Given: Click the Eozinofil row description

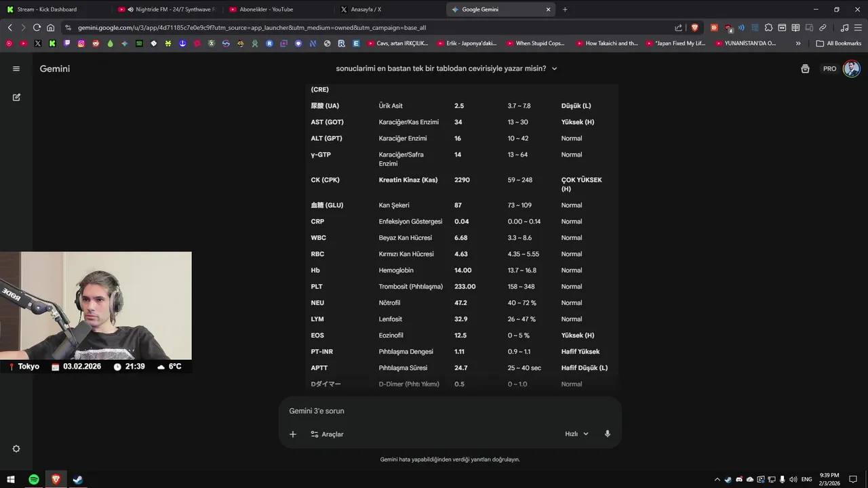Looking at the screenshot, I should (x=391, y=335).
